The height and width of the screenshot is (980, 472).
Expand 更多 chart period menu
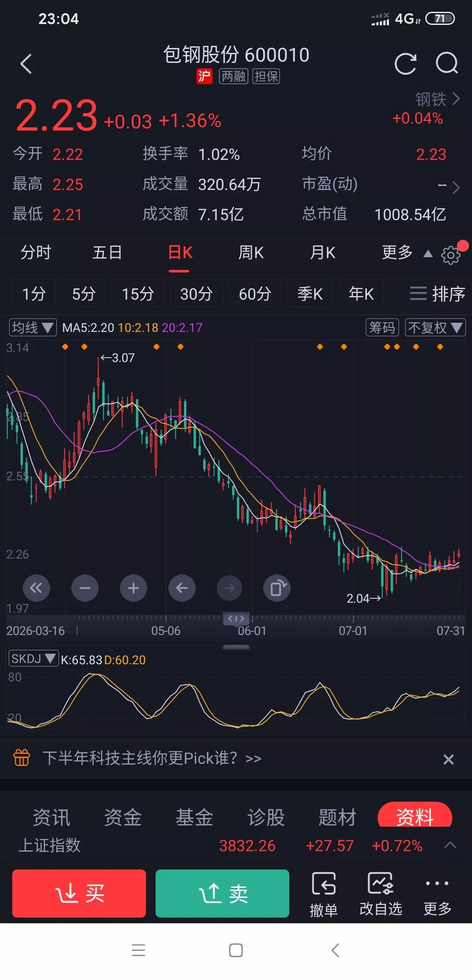(407, 252)
